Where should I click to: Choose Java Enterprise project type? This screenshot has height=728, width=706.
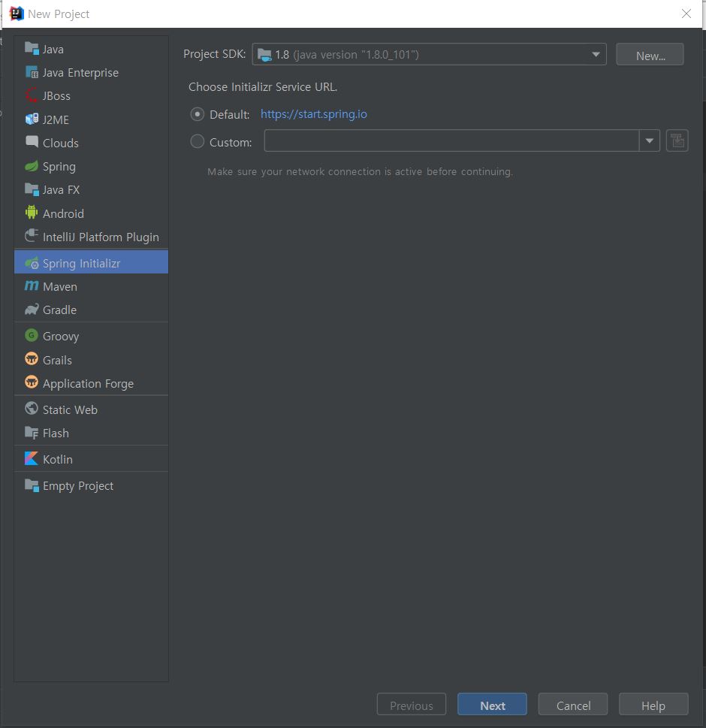[92, 72]
